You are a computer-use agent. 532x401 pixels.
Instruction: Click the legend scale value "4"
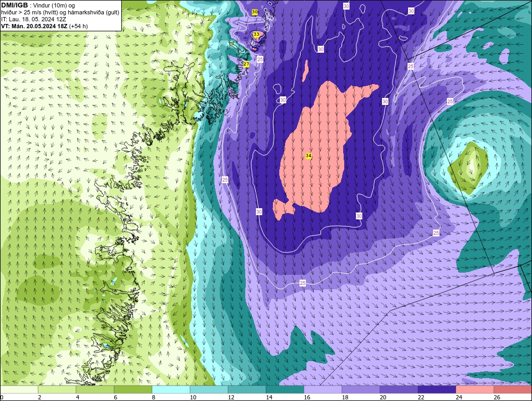click(x=78, y=397)
